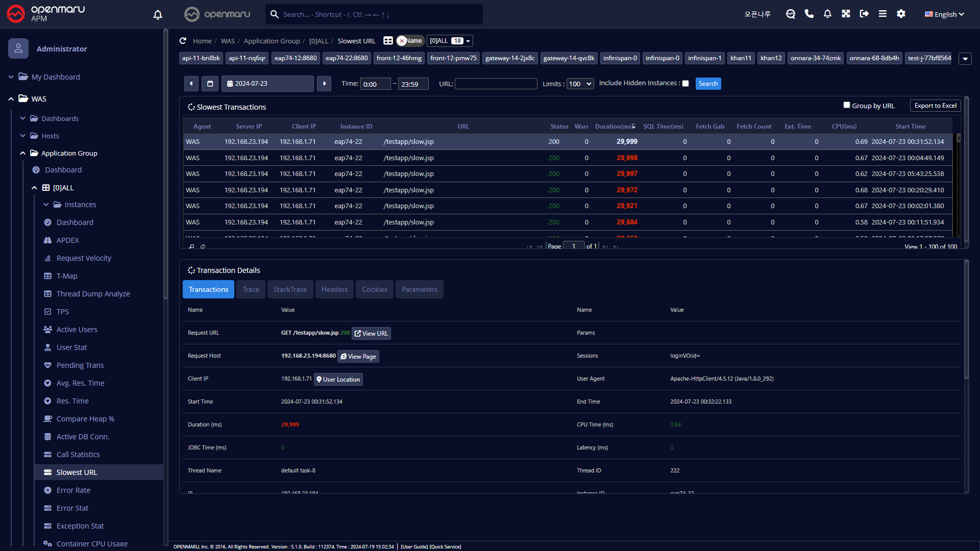Click the notification bell next to the logo
This screenshot has height=551, width=980.
pyautogui.click(x=158, y=15)
